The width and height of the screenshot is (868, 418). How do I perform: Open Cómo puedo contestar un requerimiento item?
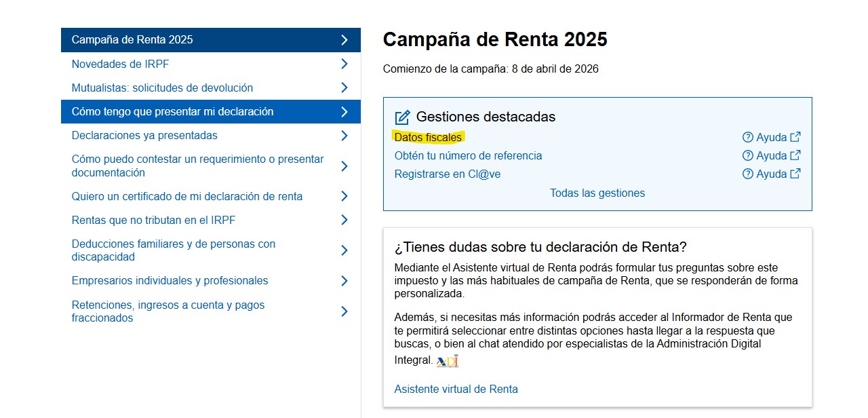[211, 166]
